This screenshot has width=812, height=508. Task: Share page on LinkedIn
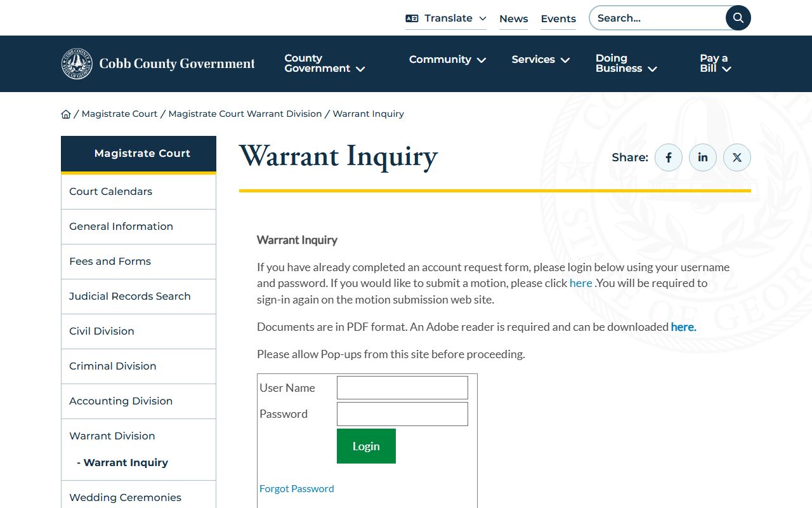click(703, 157)
